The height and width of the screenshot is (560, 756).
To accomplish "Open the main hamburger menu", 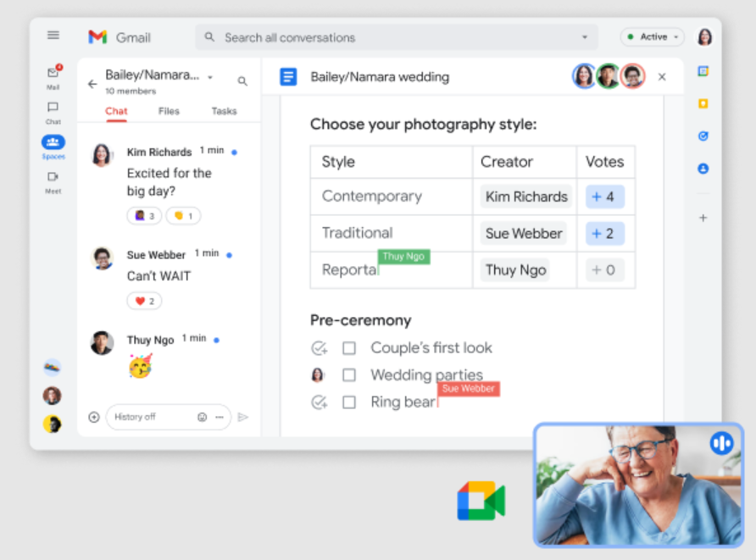I will [53, 36].
